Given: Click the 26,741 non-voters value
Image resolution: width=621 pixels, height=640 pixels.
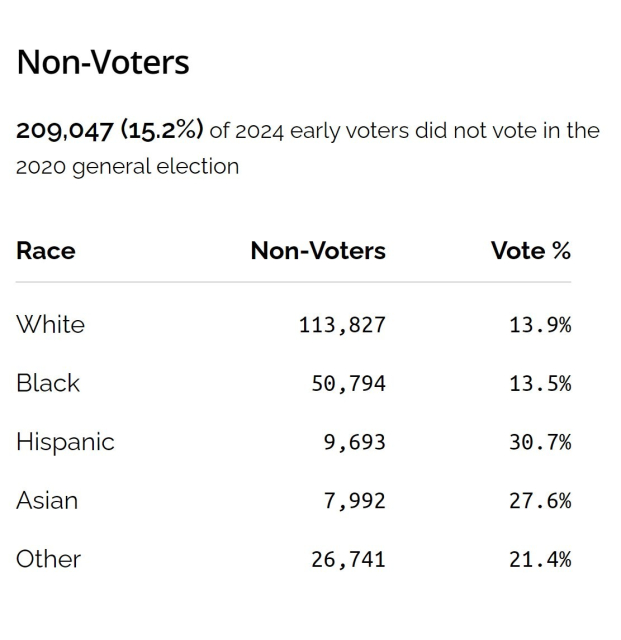Looking at the screenshot, I should tap(347, 560).
